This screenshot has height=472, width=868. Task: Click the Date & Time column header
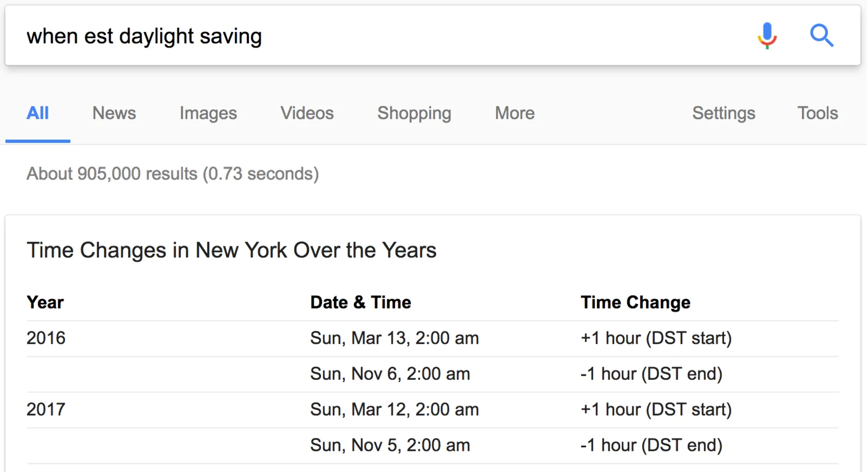361,302
